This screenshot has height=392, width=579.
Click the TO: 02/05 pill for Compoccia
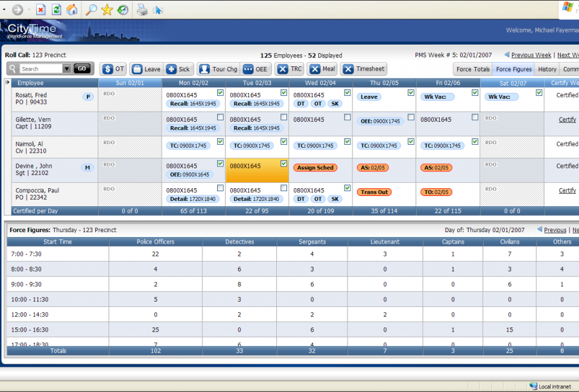[435, 192]
